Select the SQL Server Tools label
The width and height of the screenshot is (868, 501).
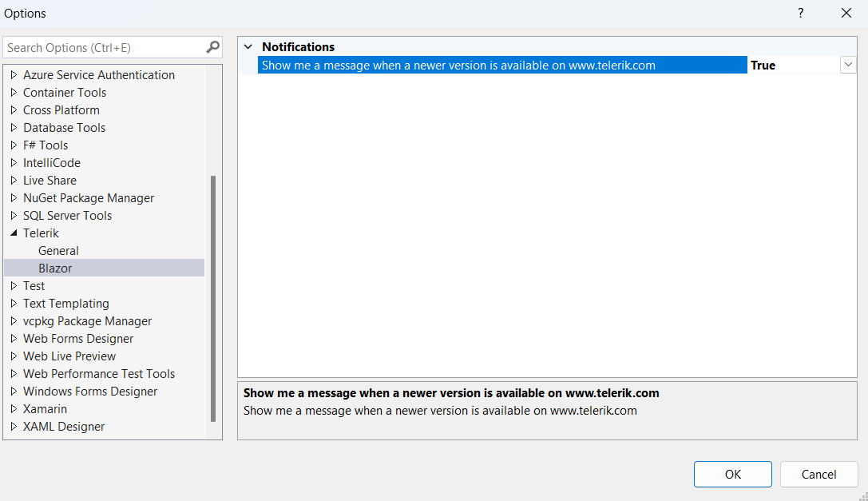click(x=67, y=216)
